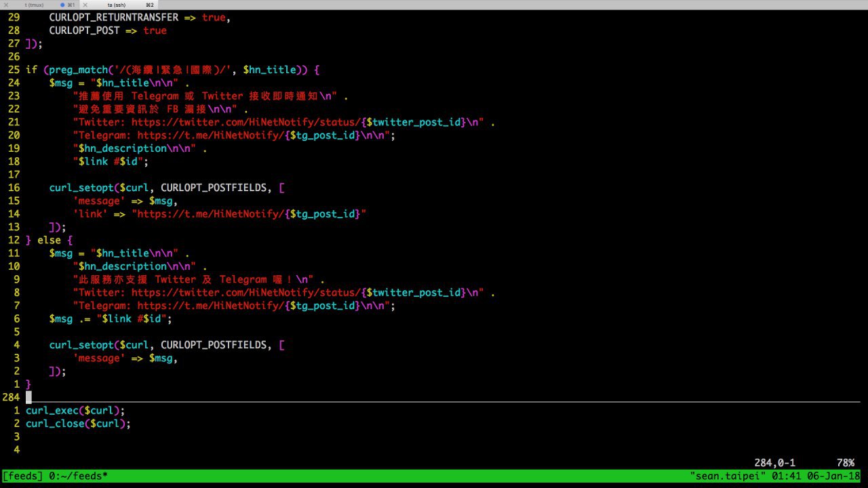Click "$hn_description" inside the if block
This screenshot has width=868, height=488.
click(x=122, y=148)
